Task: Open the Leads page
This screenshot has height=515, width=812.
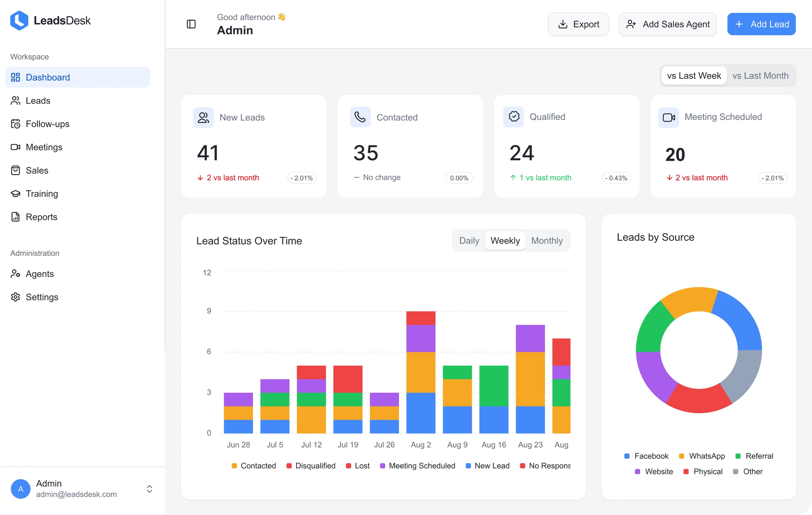Action: click(x=77, y=100)
